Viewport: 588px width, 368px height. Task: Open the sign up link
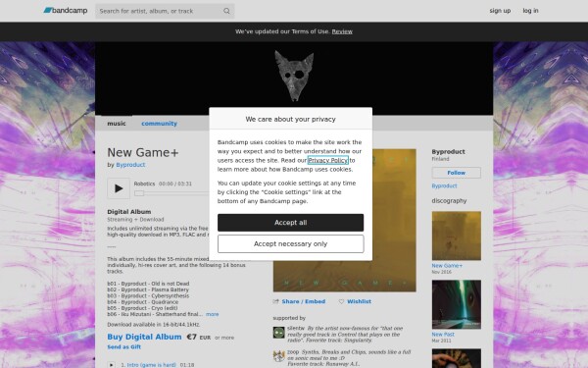point(500,11)
